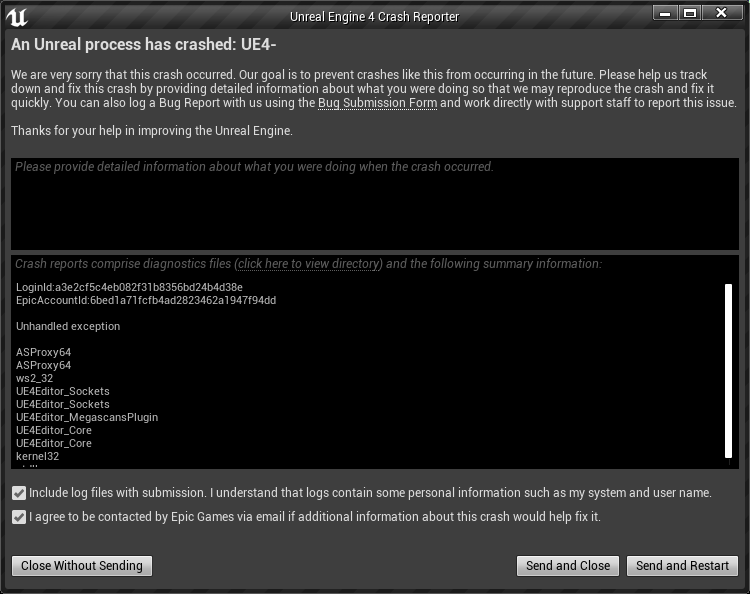Maximize the Crash Reporter window

pyautogui.click(x=690, y=13)
